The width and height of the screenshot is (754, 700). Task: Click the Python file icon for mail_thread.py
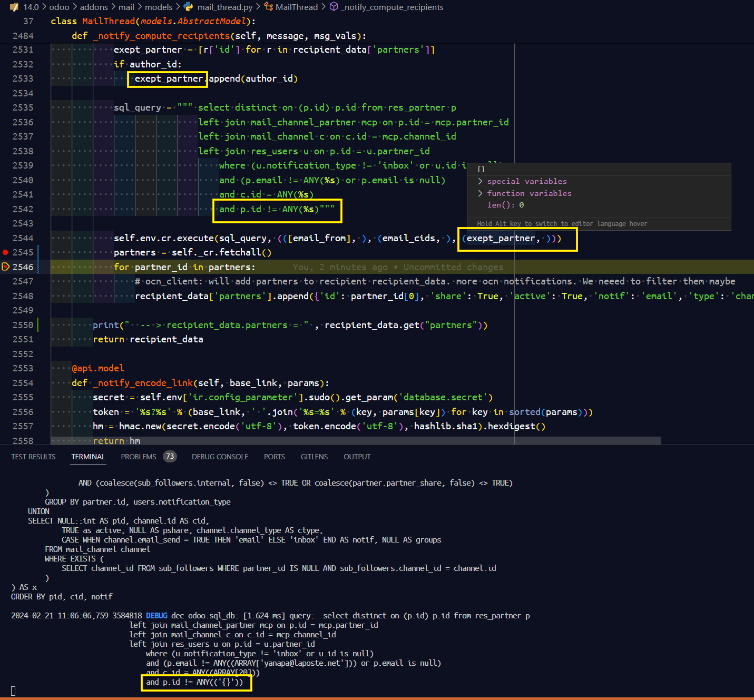pyautogui.click(x=188, y=7)
